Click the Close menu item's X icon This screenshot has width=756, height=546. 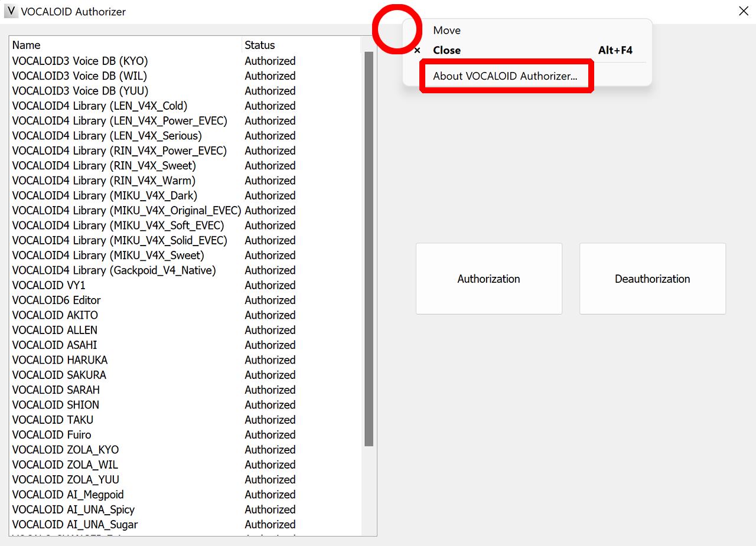(x=417, y=51)
